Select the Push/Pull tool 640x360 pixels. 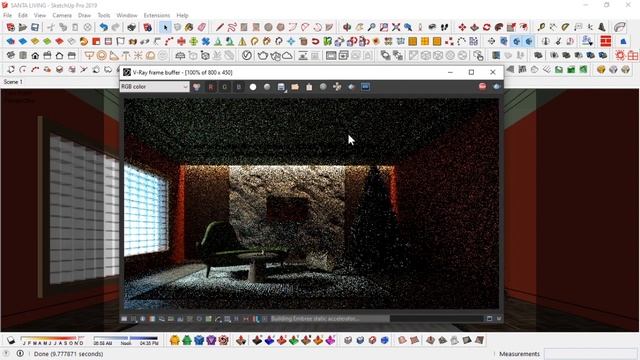click(474, 27)
